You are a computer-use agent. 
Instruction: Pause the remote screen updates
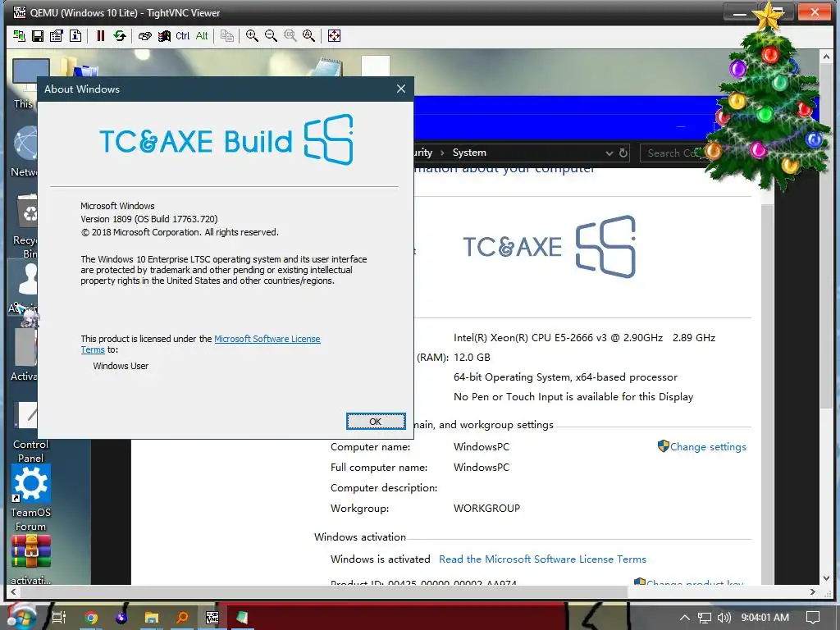click(x=100, y=36)
